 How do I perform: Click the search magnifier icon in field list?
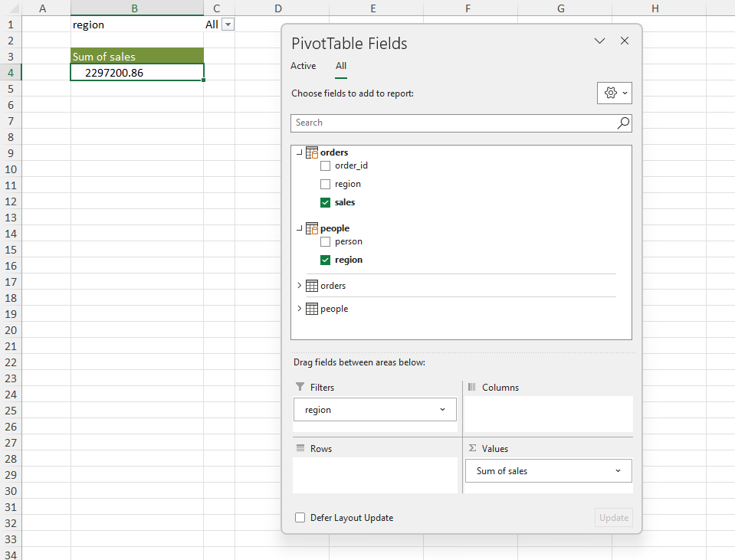[x=623, y=123]
